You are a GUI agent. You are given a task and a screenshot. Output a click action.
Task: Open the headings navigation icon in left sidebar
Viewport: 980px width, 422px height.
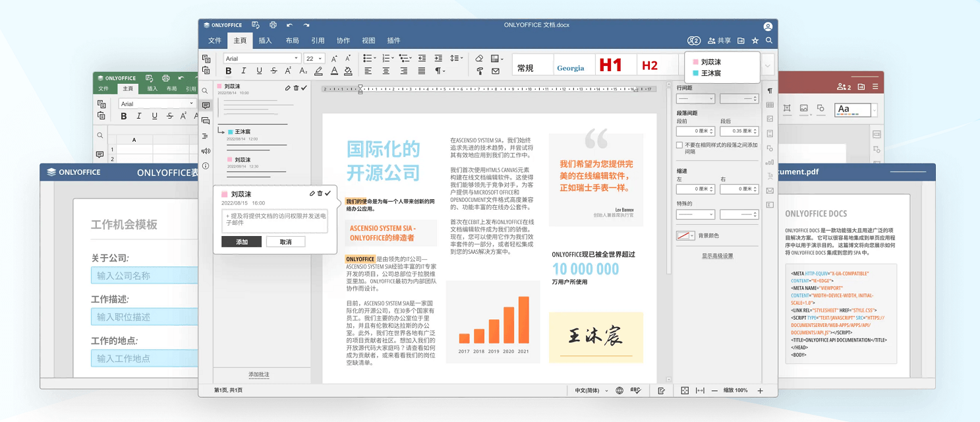pos(206,136)
